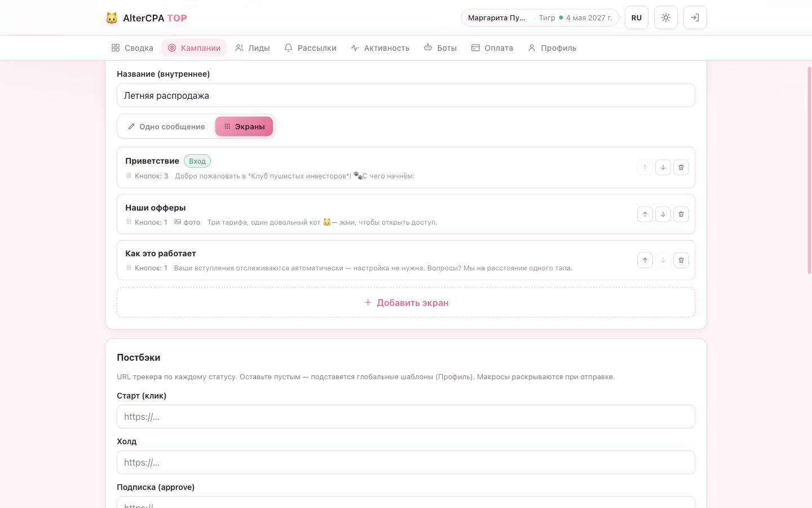Open the Маргарита account selector

540,17
